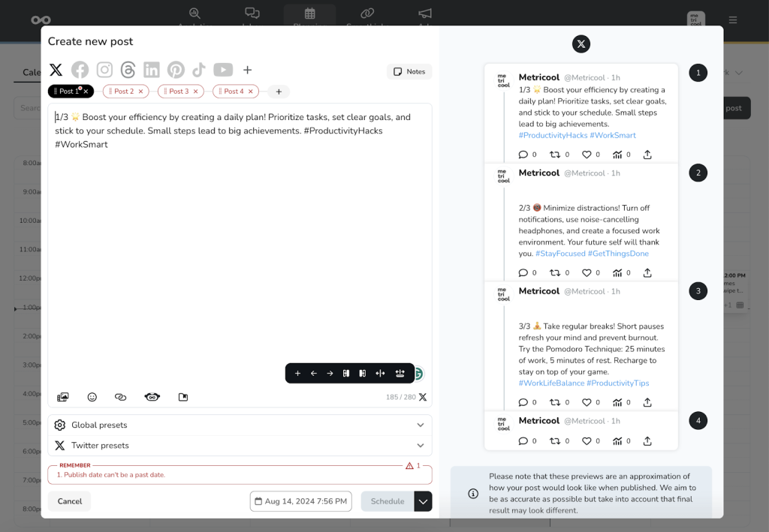Add a new thread post tab
The height and width of the screenshot is (532, 769).
279,92
